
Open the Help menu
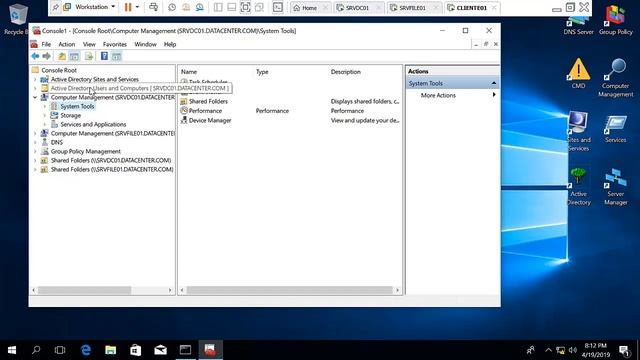[170, 44]
